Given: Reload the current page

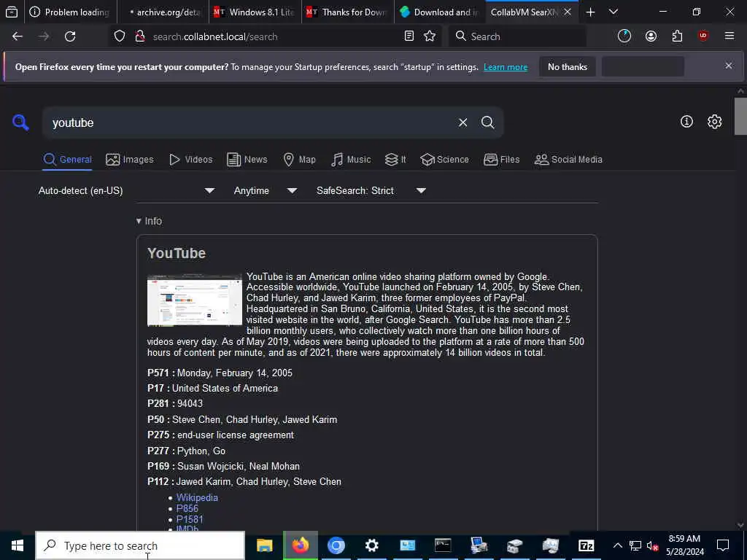Looking at the screenshot, I should [70, 36].
